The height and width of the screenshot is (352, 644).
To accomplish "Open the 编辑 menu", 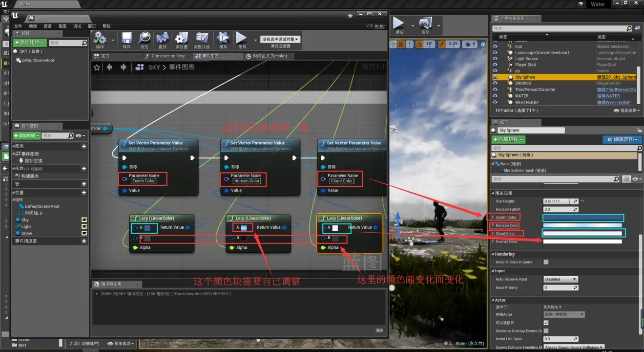I will (x=33, y=26).
